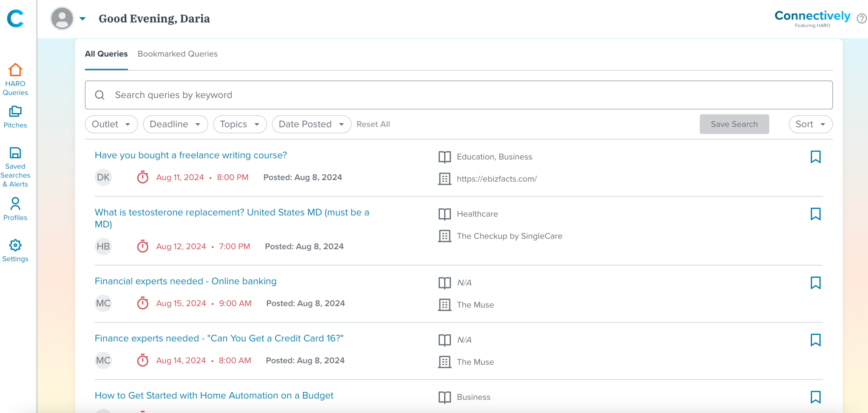Image resolution: width=868 pixels, height=413 pixels.
Task: Switch to Bookmarked Queries tab
Action: click(177, 54)
